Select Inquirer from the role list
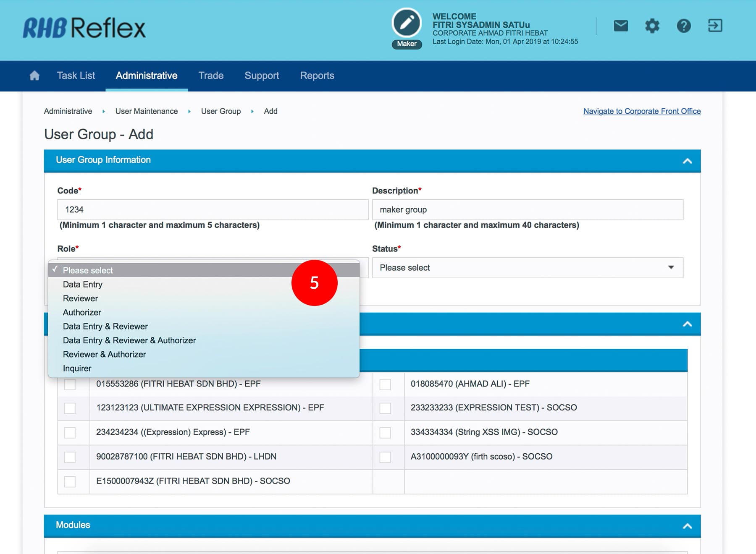This screenshot has height=554, width=756. (x=77, y=368)
